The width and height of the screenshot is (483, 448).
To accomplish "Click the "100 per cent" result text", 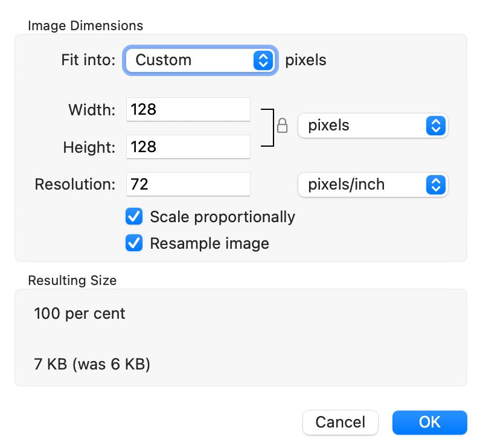I will coord(80,314).
